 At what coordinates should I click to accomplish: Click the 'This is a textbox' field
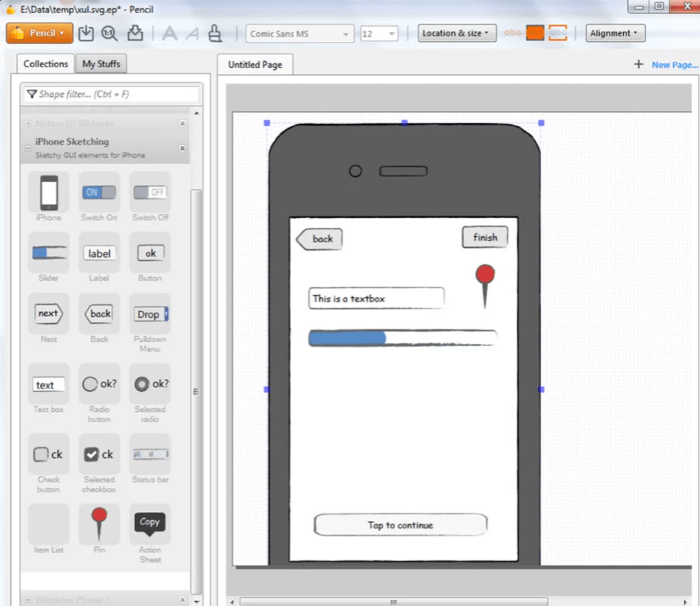tap(376, 299)
